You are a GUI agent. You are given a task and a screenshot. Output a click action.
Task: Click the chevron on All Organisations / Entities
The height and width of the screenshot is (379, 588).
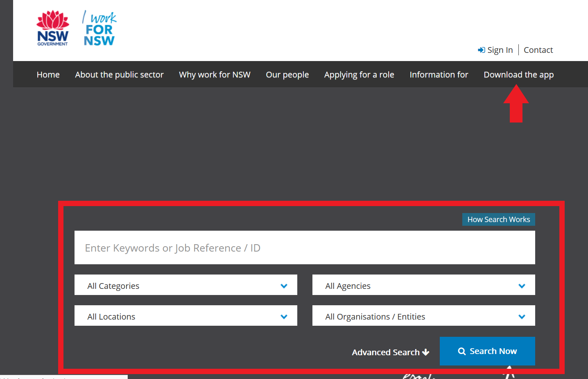522,316
